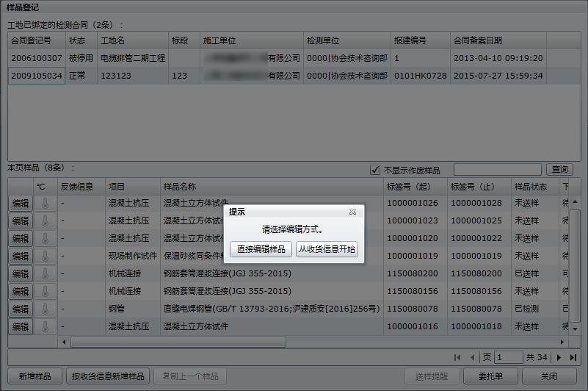588x391 pixels.
Task: Click the 查询 search button
Action: tap(560, 170)
